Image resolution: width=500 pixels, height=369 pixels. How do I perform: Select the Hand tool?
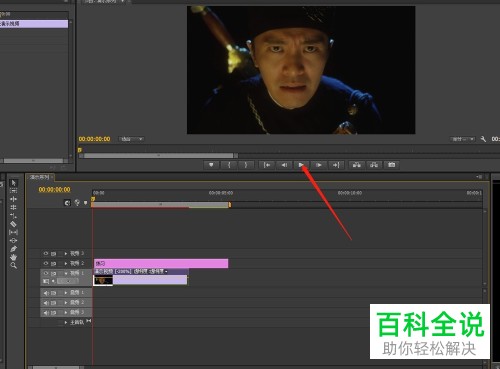coord(13,257)
